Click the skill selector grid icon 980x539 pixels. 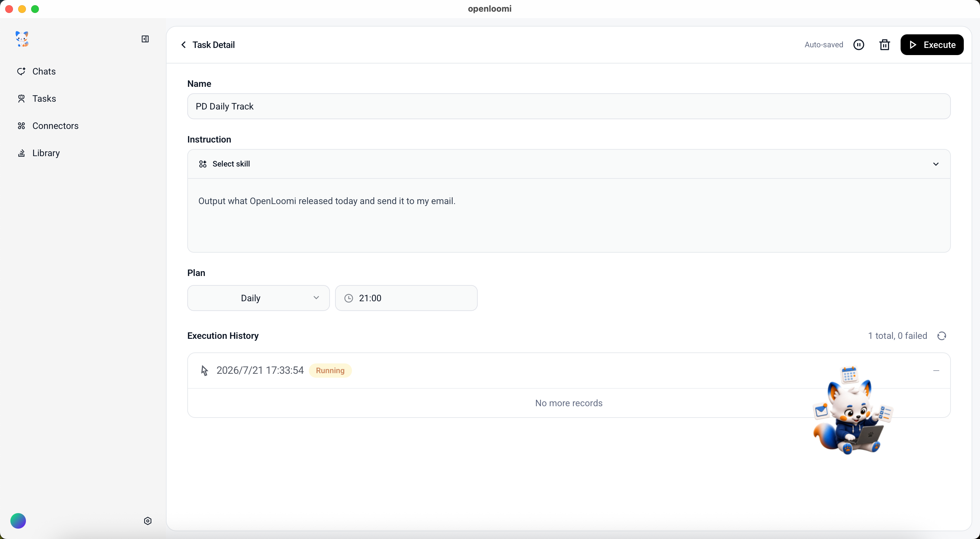click(x=203, y=164)
